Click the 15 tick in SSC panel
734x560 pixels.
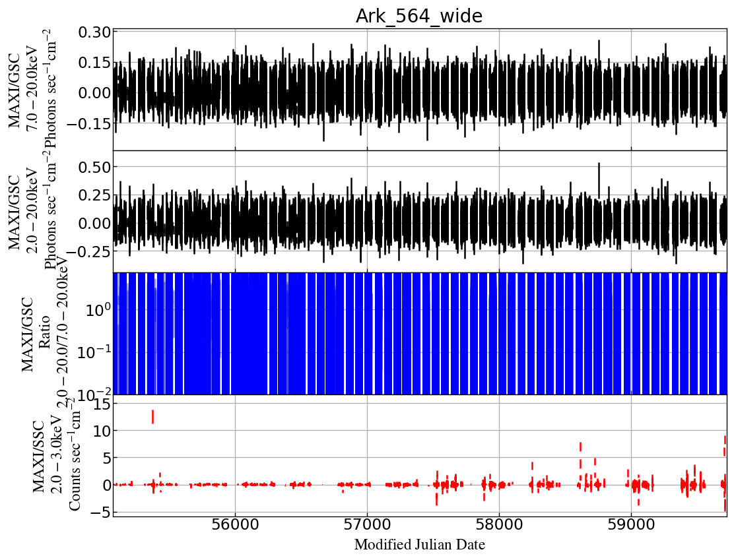tap(102, 403)
